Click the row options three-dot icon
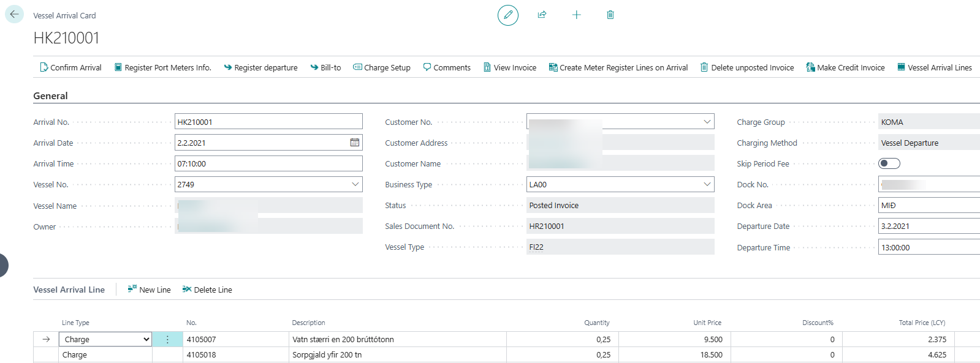 (167, 339)
